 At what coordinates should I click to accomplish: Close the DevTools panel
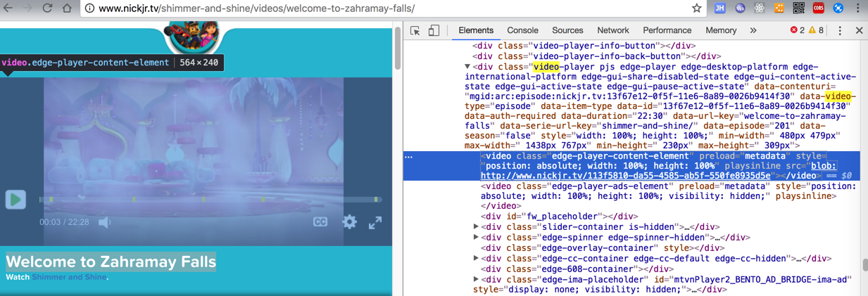(859, 31)
